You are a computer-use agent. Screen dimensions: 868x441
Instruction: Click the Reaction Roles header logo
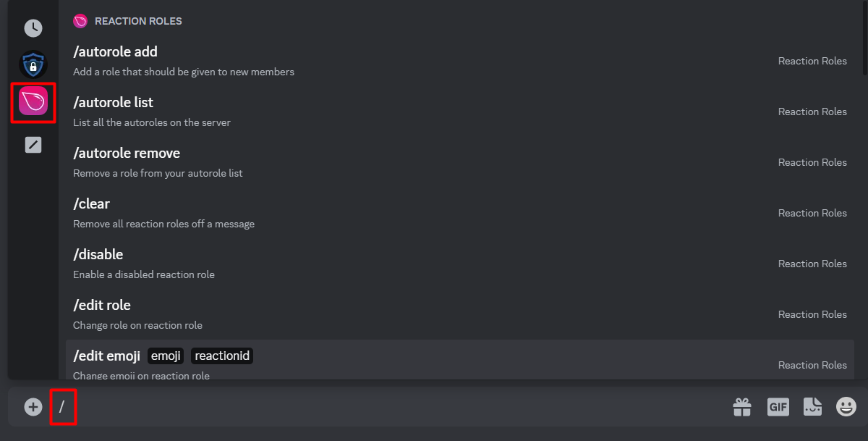pyautogui.click(x=80, y=21)
